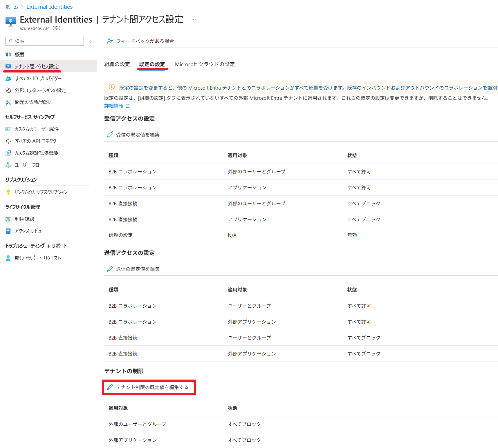Viewport: 498px width, 448px height.
Task: Click フィードバックがある場合 button
Action: click(x=140, y=41)
